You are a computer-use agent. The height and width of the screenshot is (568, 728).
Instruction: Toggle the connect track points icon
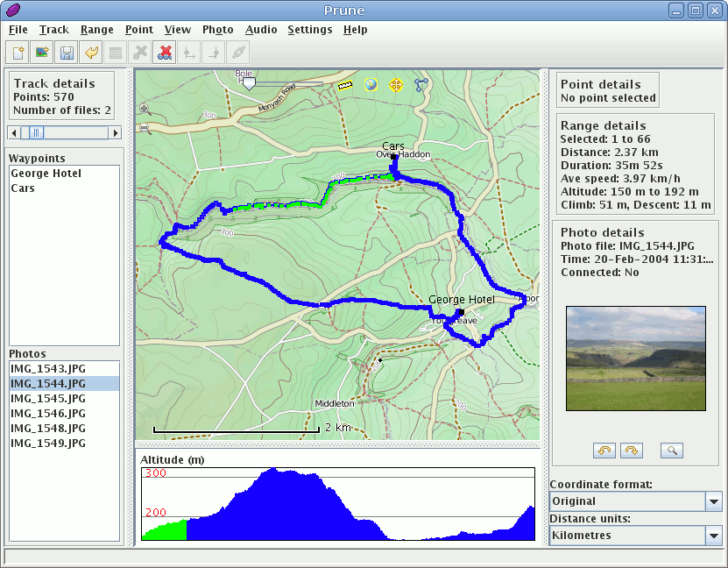(421, 85)
